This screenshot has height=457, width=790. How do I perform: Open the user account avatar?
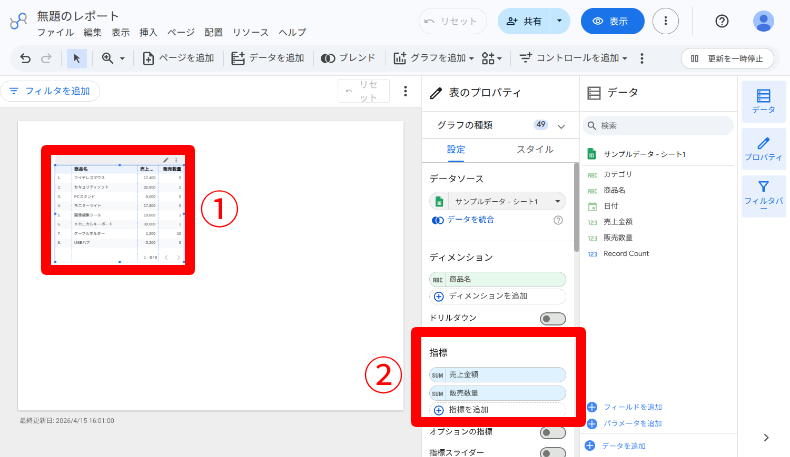(x=763, y=21)
